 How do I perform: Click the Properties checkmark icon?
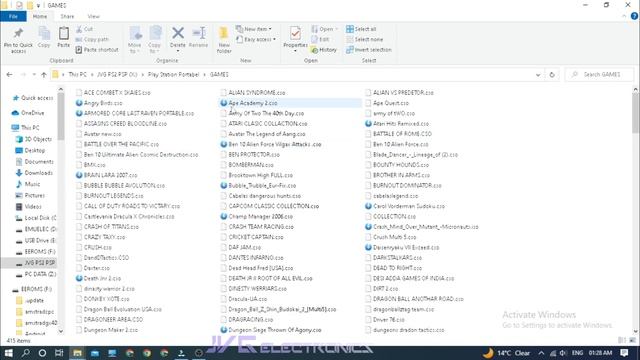point(295,33)
